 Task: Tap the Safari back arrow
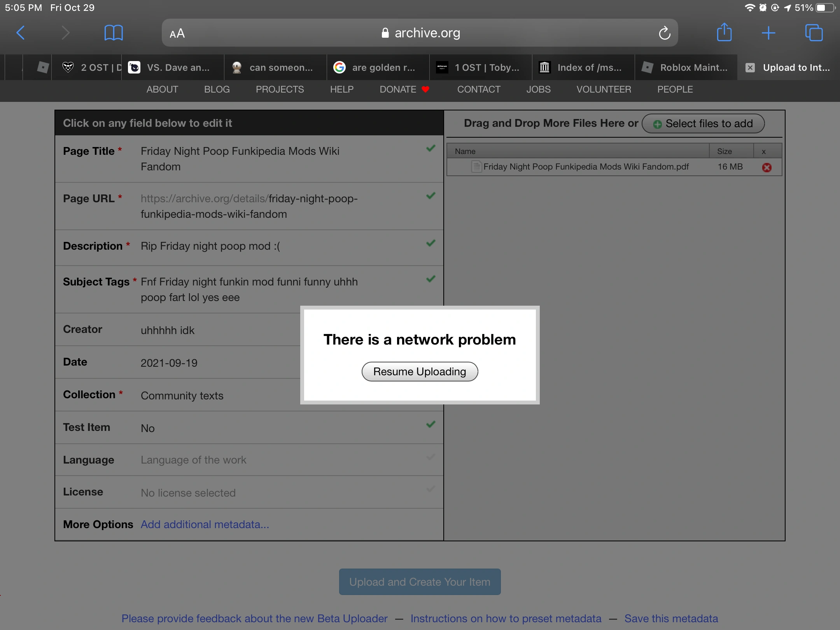point(21,33)
